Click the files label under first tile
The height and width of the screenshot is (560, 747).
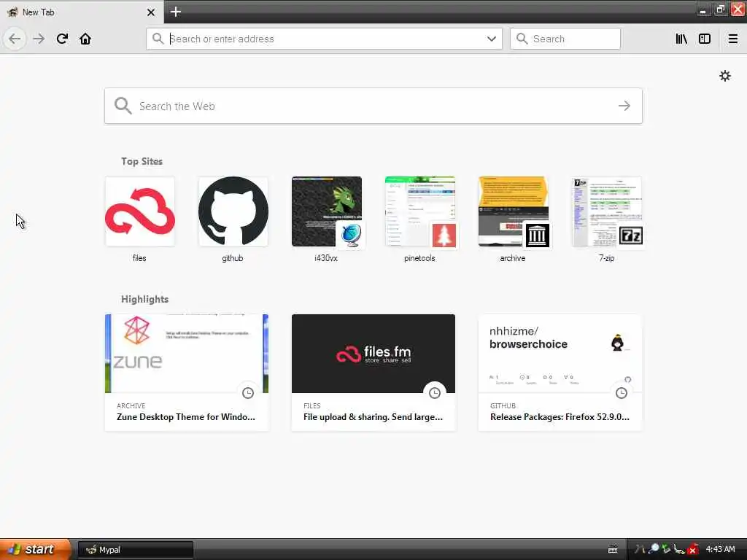pyautogui.click(x=139, y=258)
